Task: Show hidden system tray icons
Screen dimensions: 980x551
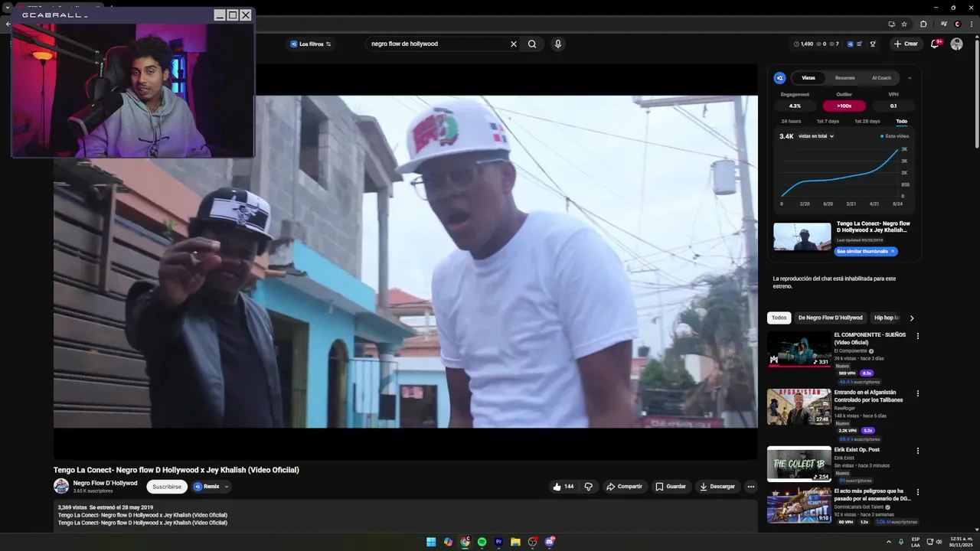Action: click(888, 542)
